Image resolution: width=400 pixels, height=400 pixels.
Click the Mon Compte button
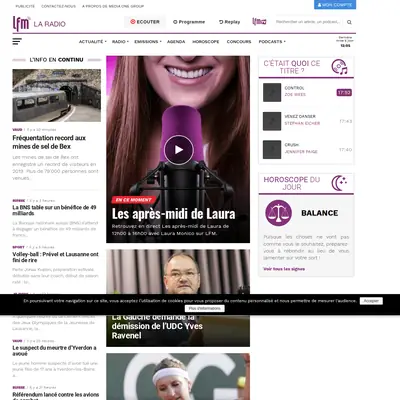click(x=335, y=5)
